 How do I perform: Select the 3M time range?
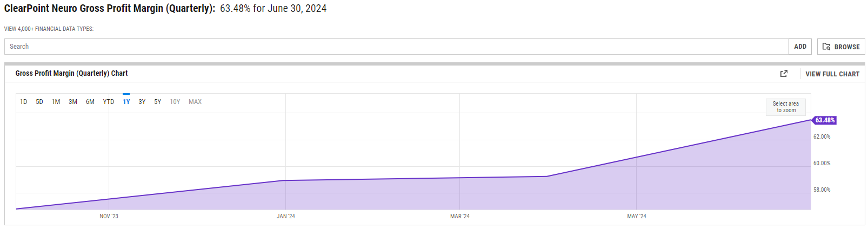coord(73,102)
